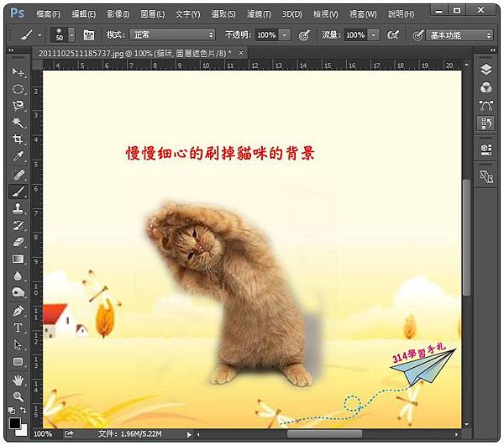Expand the toolbox panel arrows

pos(12,50)
